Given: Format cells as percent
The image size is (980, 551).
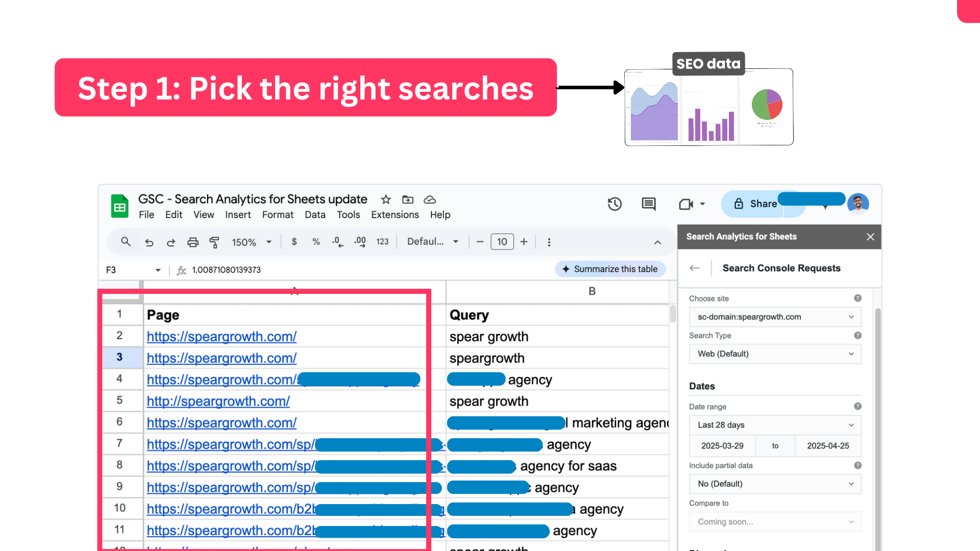Looking at the screenshot, I should click(x=316, y=242).
